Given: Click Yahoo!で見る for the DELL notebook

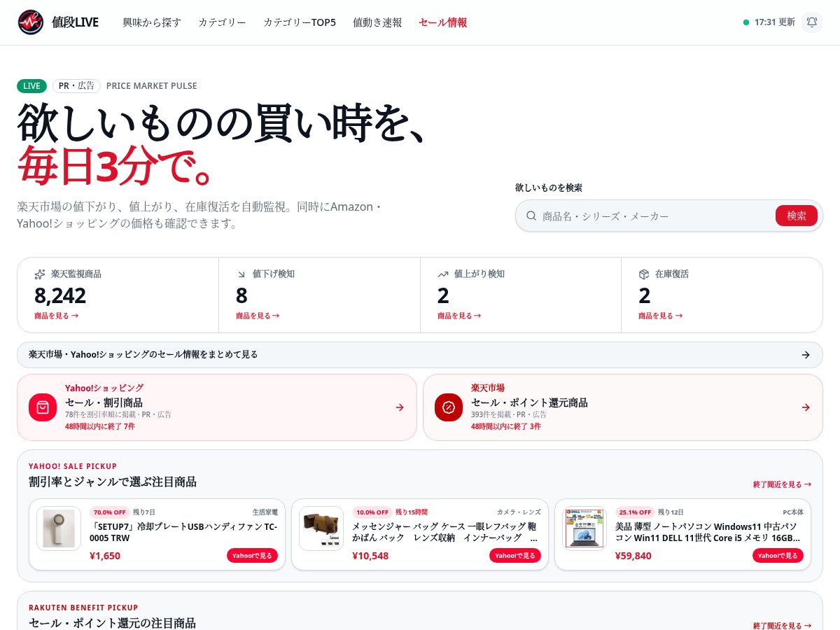Looking at the screenshot, I should [778, 556].
